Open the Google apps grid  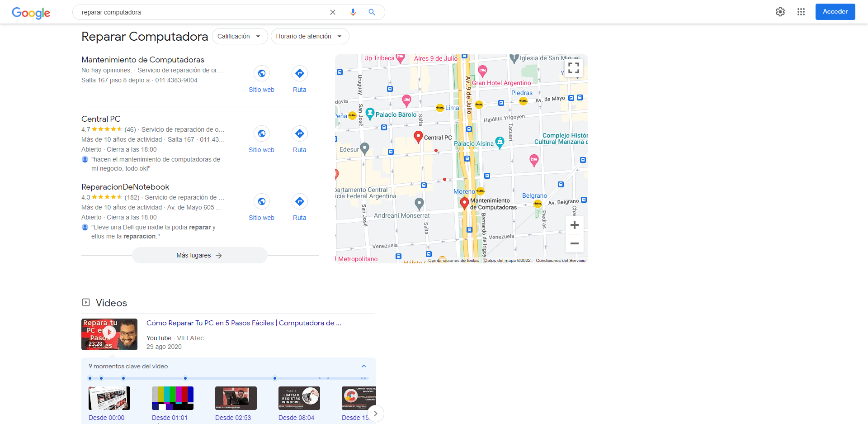click(801, 12)
